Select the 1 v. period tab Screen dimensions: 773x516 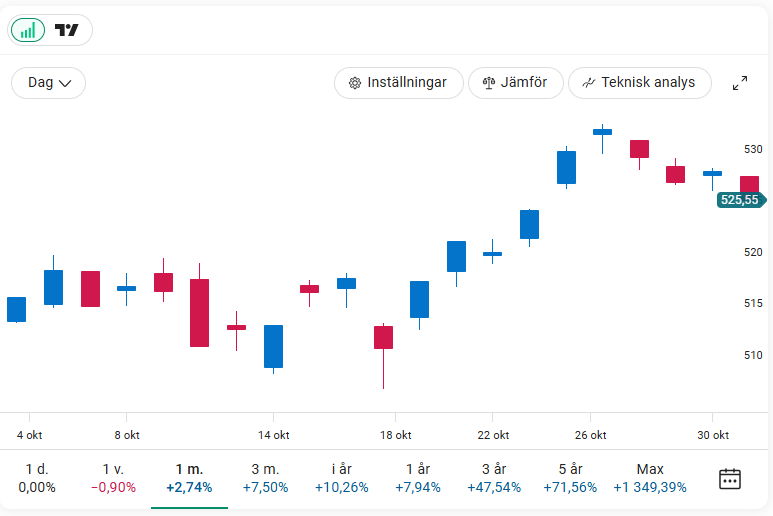click(113, 478)
